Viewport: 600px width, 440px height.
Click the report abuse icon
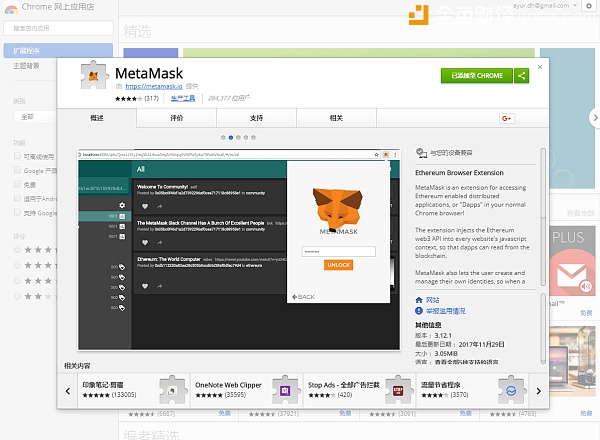coord(419,311)
